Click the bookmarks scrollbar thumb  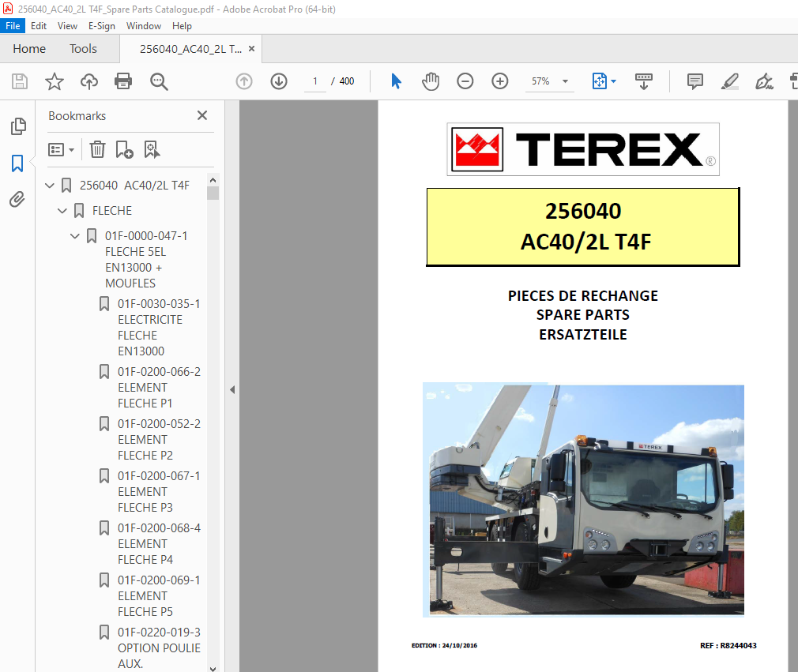click(213, 193)
